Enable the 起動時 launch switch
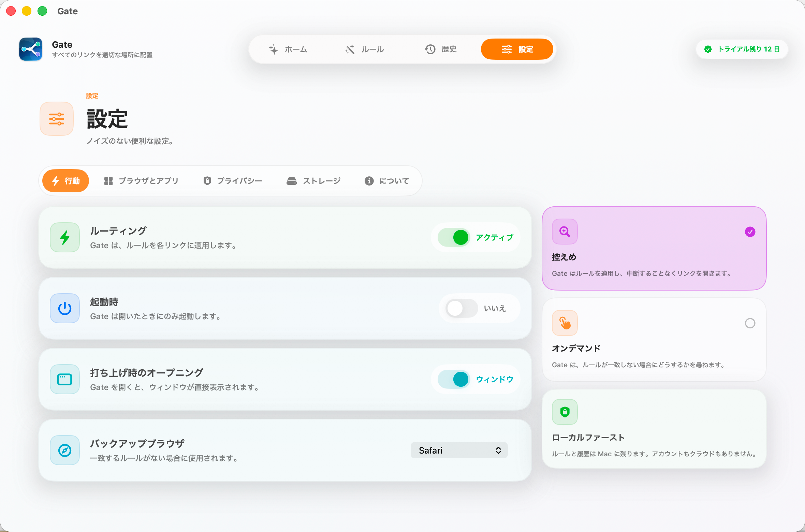 [x=462, y=308]
